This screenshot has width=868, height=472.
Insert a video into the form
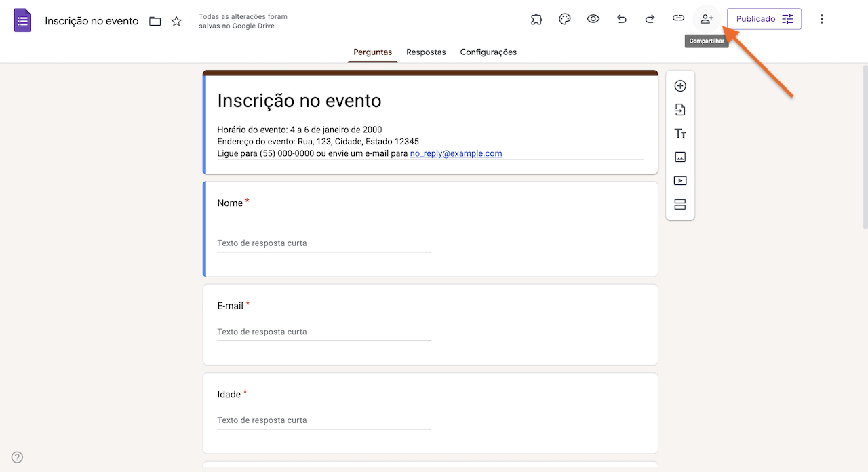[679, 180]
